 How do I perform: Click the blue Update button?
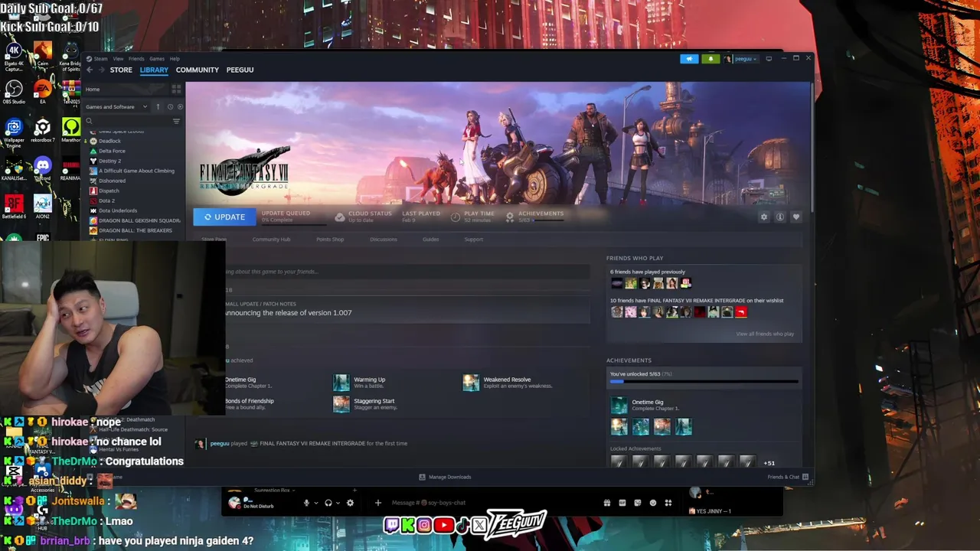pos(224,217)
